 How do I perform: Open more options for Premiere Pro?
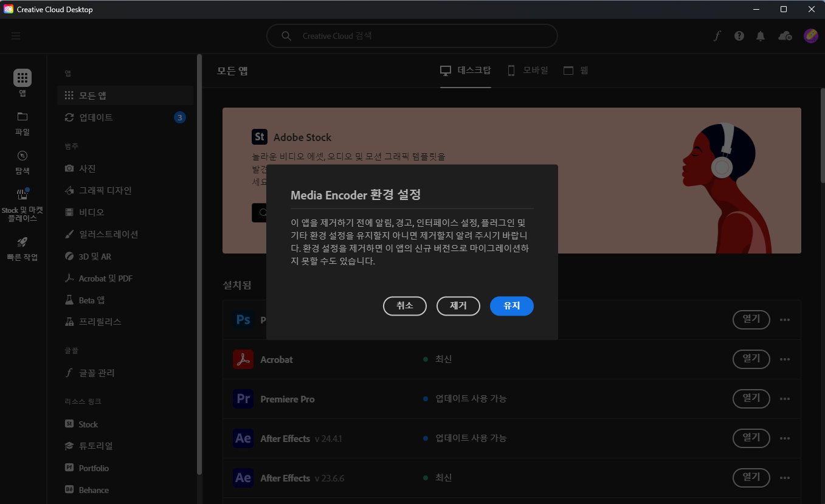point(784,399)
